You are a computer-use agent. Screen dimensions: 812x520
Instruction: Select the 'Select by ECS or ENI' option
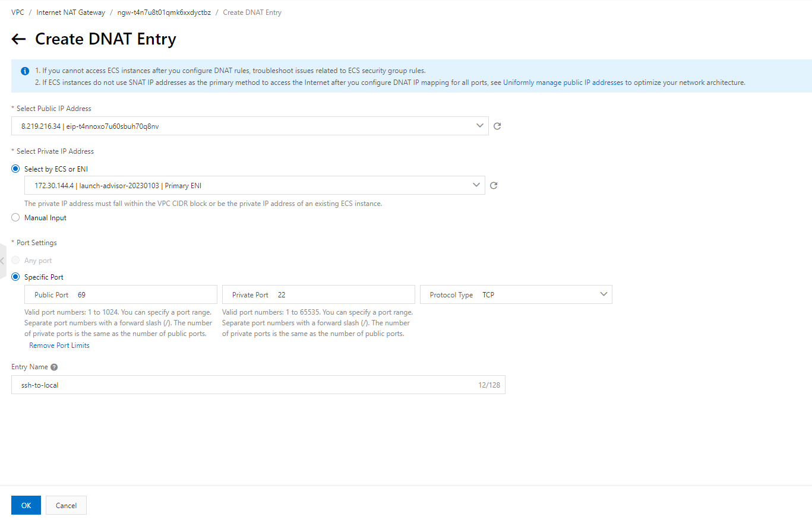point(16,169)
